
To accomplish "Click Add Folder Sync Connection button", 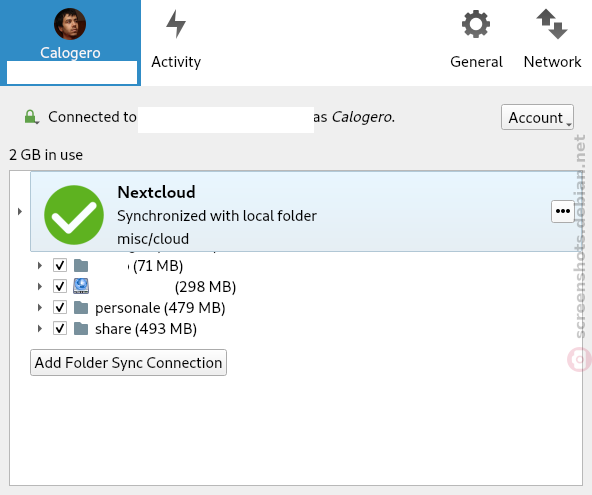I will point(128,362).
